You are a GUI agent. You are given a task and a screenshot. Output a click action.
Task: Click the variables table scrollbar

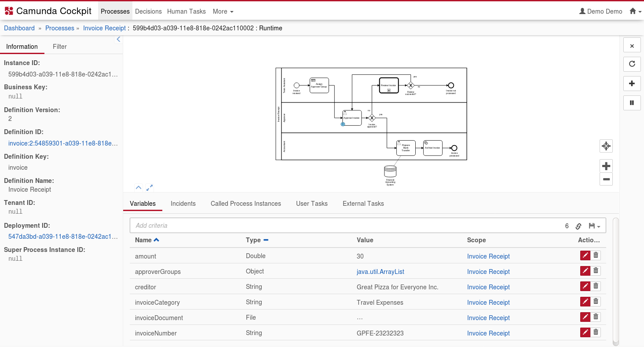tap(615, 281)
